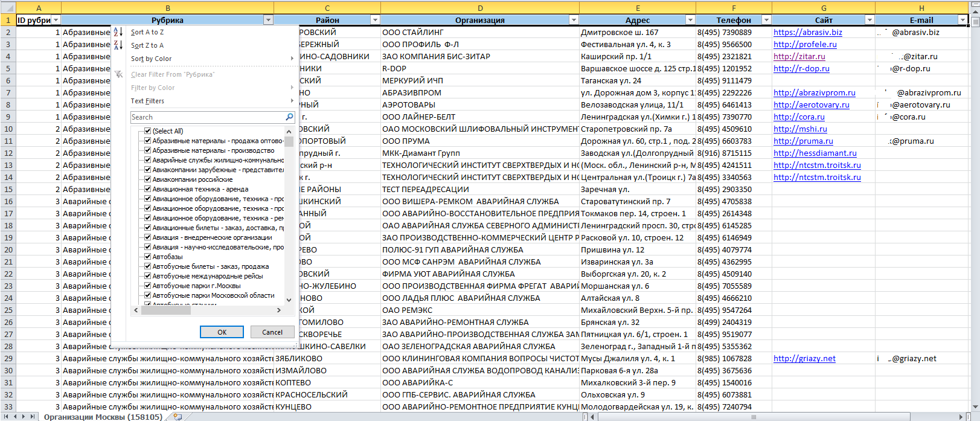Open the Адрес column filter dropdown

click(690, 20)
